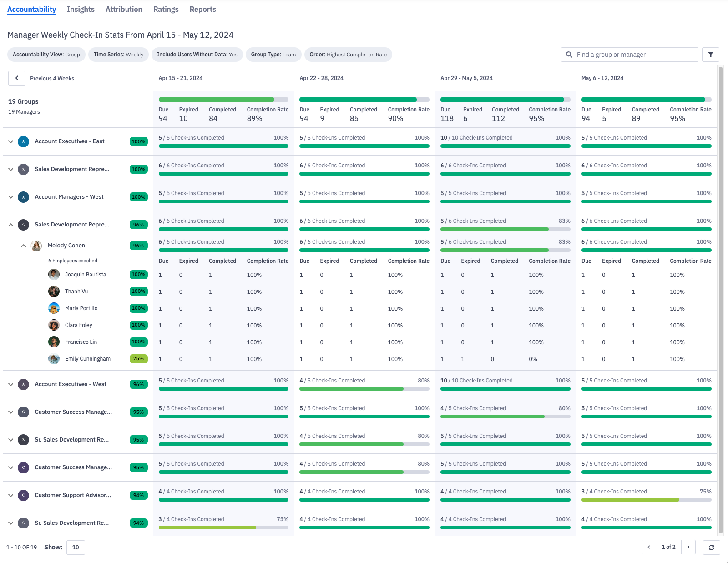Screen dimensions: 728x563
Task: Open Account Executives - West group link
Action: coord(71,384)
